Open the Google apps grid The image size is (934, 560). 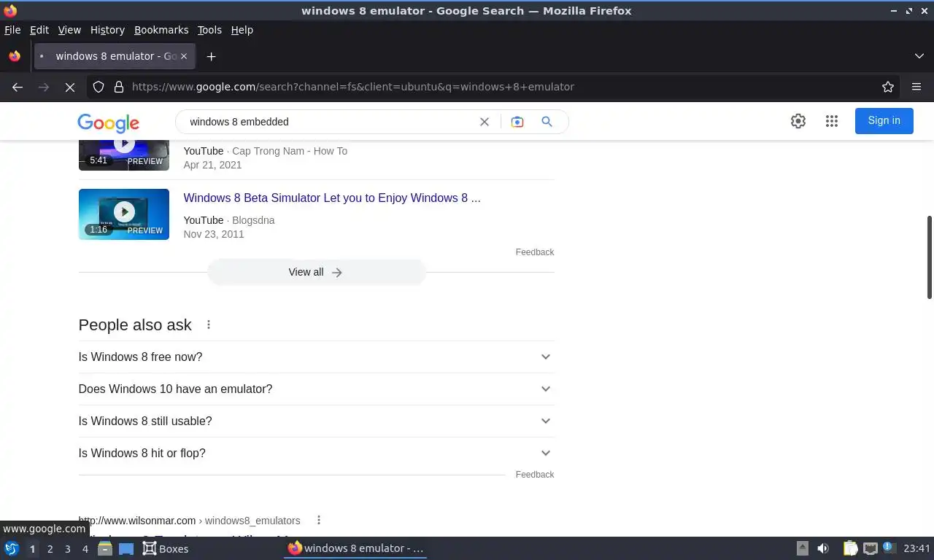pos(832,121)
